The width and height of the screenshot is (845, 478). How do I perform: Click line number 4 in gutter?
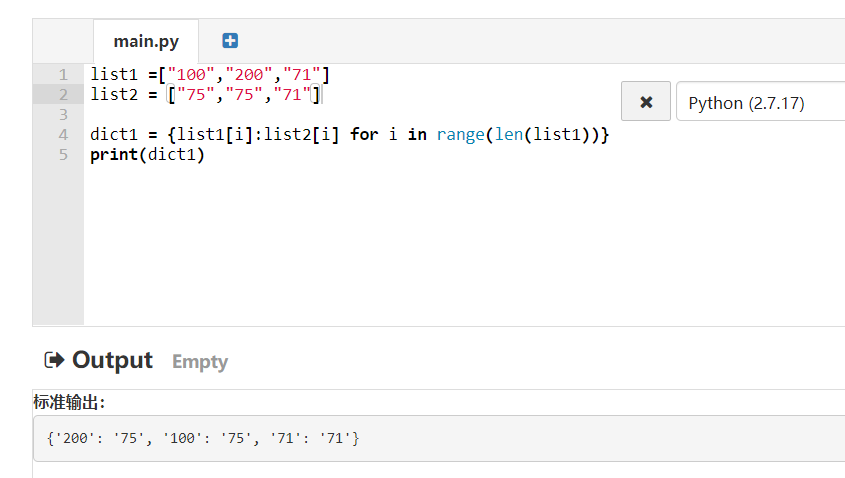coord(63,134)
